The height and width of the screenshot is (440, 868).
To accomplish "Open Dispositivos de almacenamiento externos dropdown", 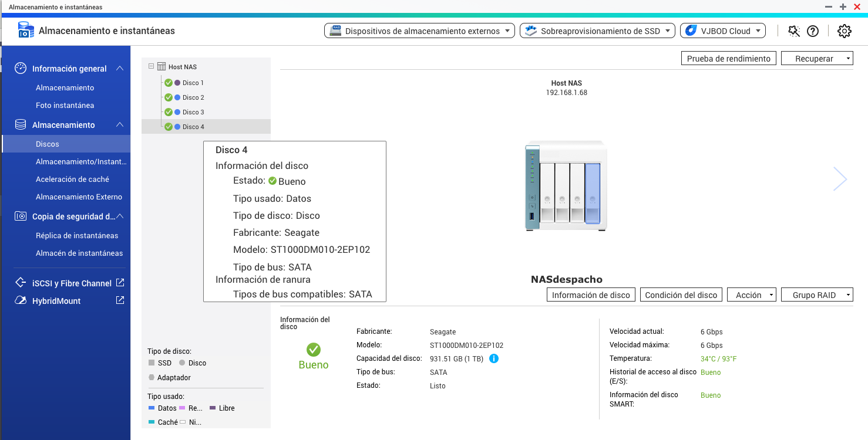I will (x=419, y=31).
